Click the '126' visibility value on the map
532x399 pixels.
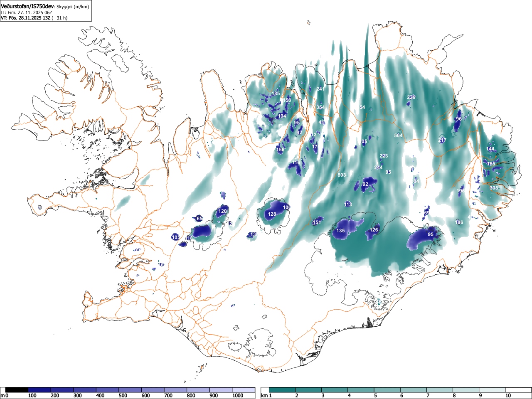pyautogui.click(x=374, y=230)
